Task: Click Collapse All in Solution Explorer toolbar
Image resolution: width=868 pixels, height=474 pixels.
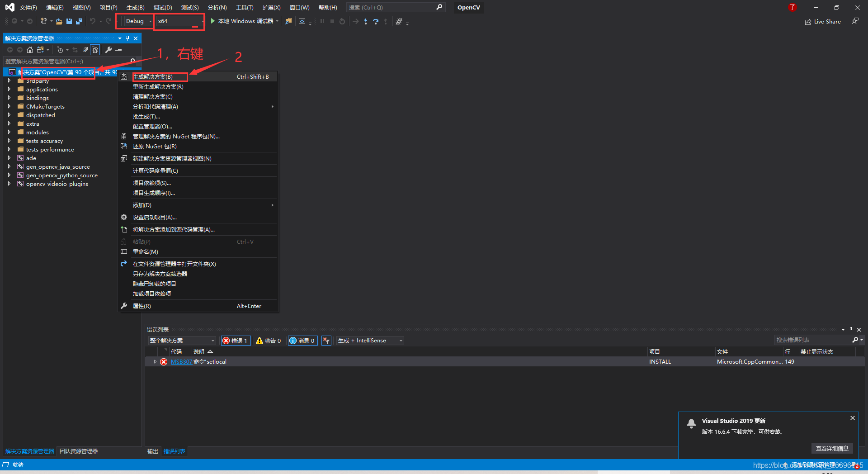Action: coord(85,50)
